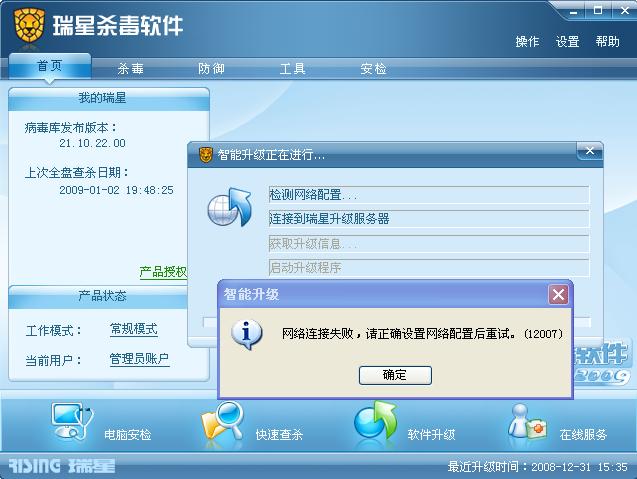Switch to the 首页 home tab
The image size is (637, 479).
[50, 66]
